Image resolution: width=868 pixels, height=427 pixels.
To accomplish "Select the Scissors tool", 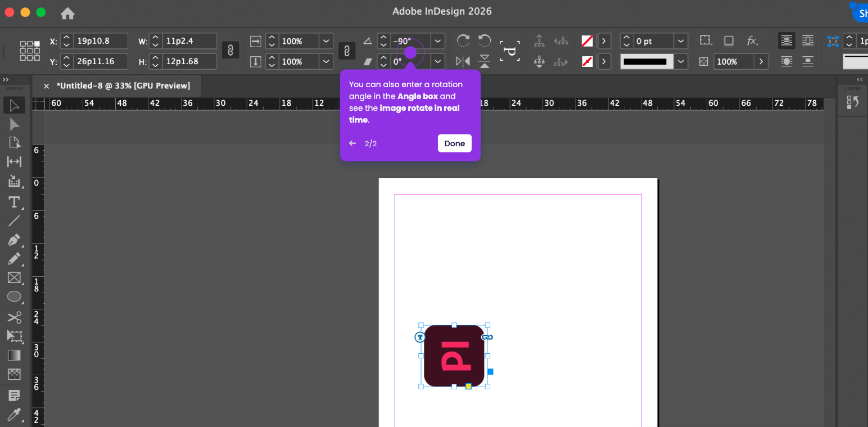I will coord(15,317).
